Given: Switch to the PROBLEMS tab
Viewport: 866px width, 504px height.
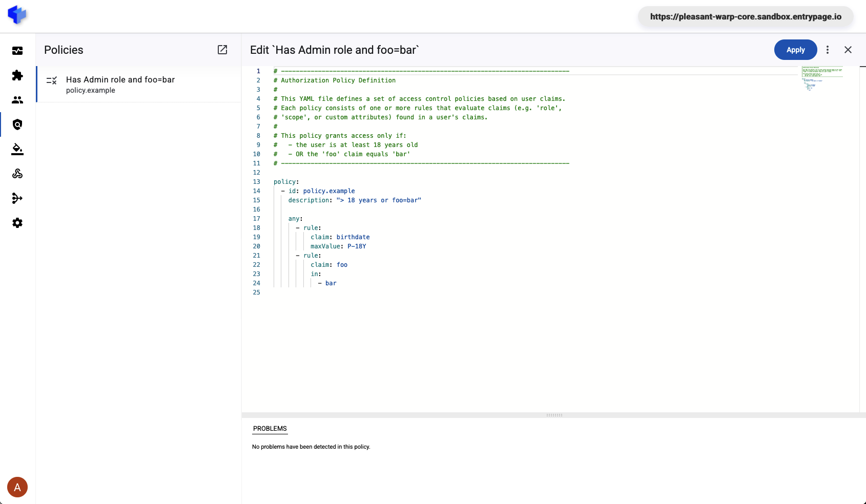Looking at the screenshot, I should [270, 429].
